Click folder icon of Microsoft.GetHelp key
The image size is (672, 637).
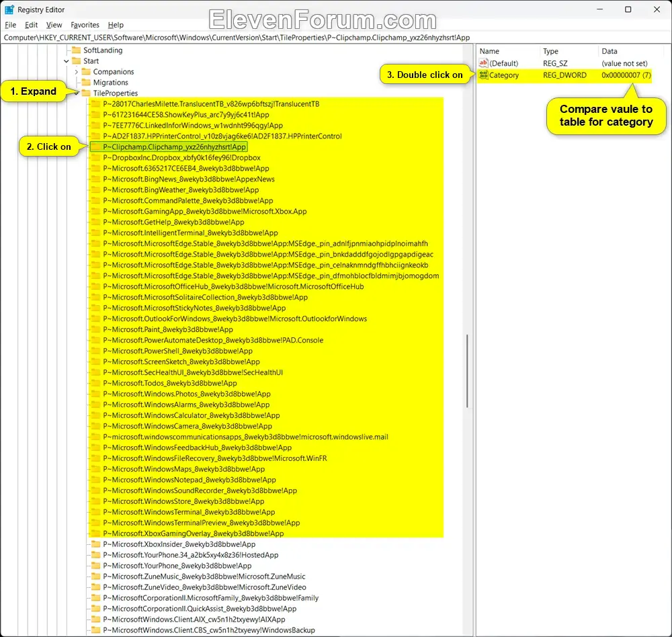[96, 222]
